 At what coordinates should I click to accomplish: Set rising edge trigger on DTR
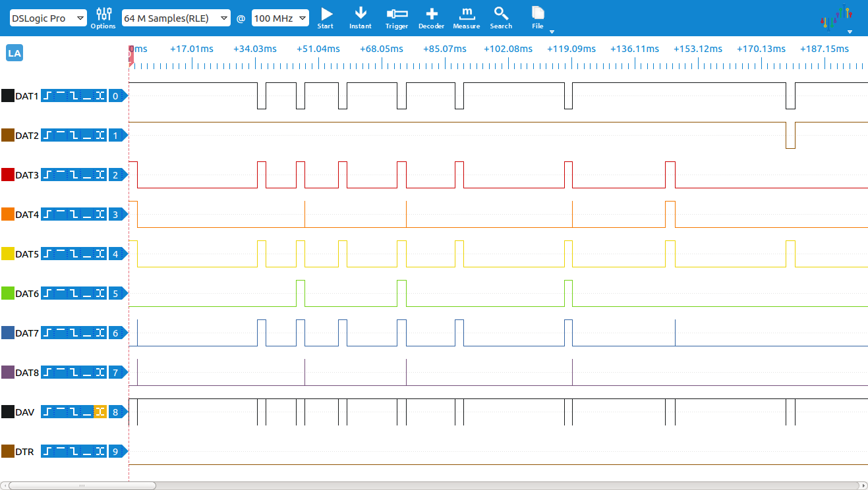[48, 452]
